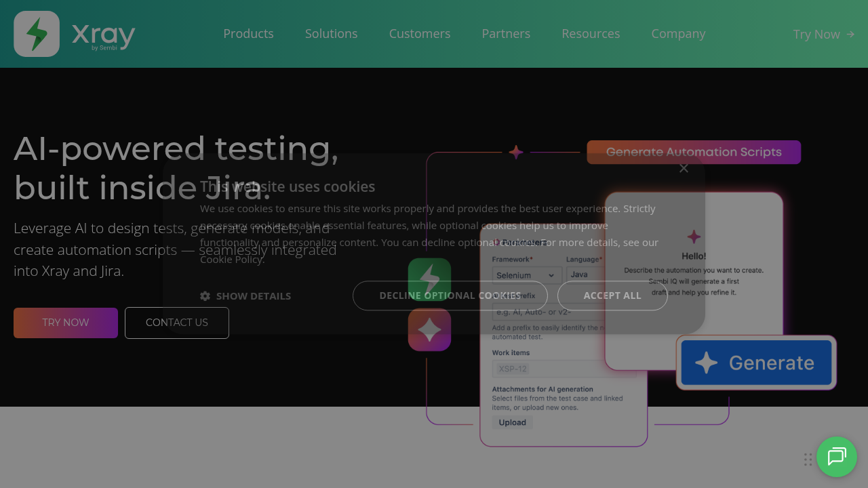The height and width of the screenshot is (488, 868).
Task: Click the 'AI-powered testing,' headline
Action: tap(176, 148)
